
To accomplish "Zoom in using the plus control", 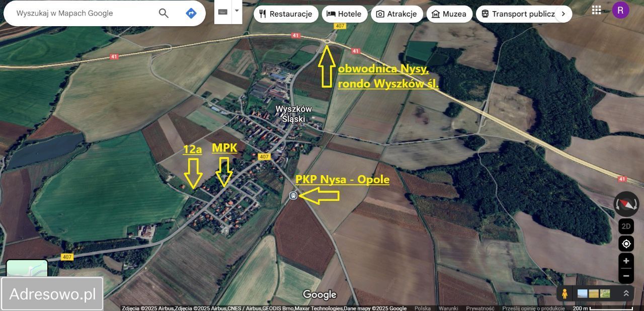I will (625, 261).
